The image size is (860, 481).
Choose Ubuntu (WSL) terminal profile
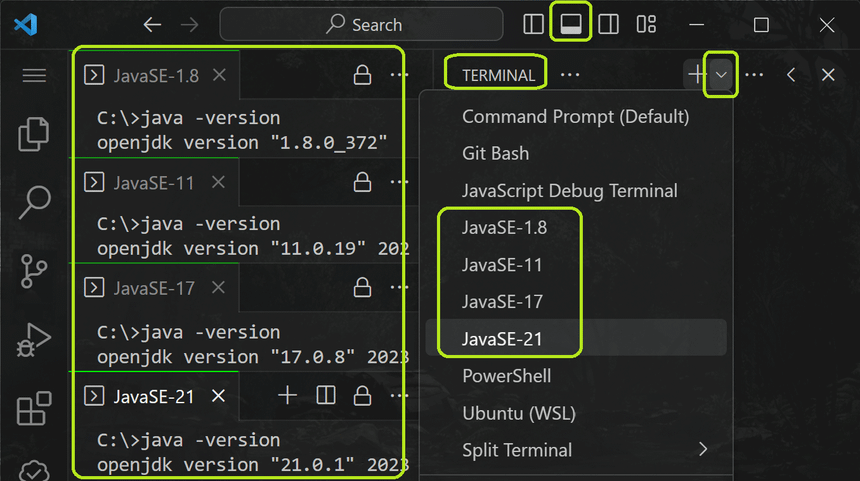[518, 413]
